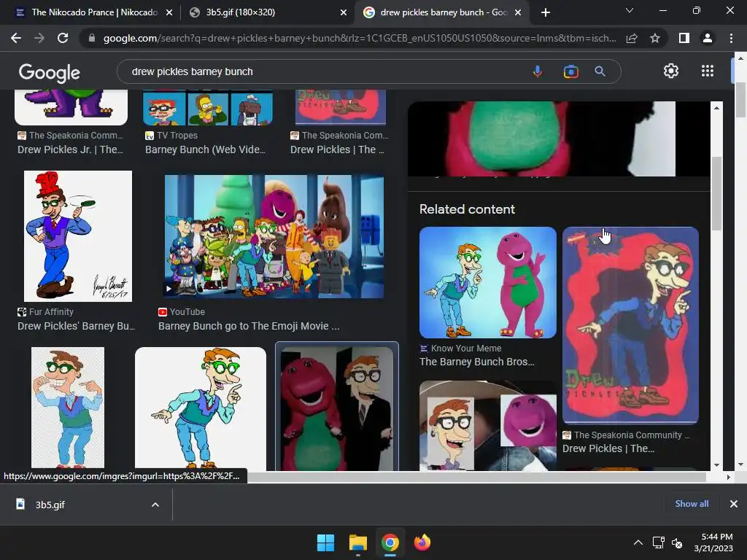Click the address bar URL
Viewport: 747px width, 560px height.
[359, 38]
